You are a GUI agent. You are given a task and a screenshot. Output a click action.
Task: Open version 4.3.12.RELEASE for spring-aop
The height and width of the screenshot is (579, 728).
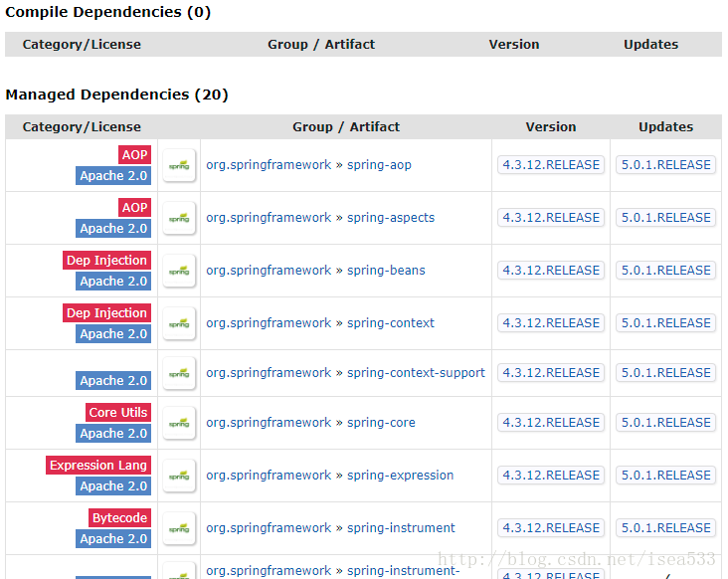551,165
